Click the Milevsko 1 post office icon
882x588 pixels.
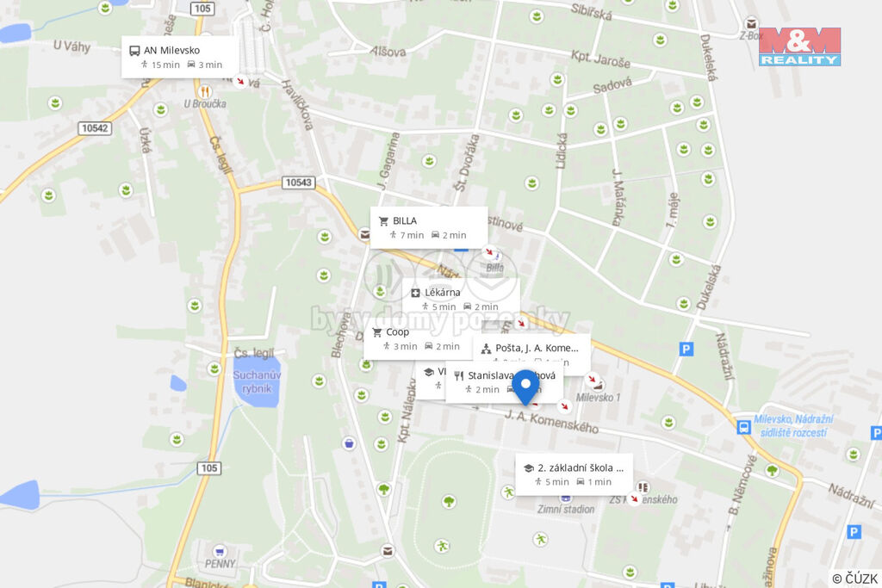click(594, 381)
